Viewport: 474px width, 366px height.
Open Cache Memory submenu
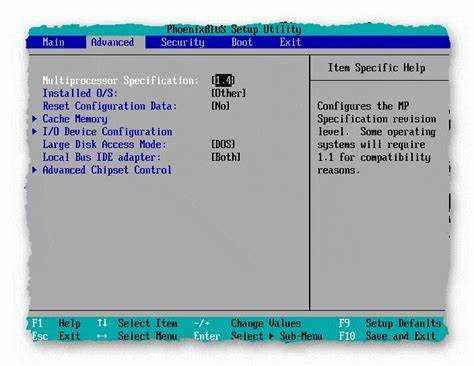(x=75, y=119)
